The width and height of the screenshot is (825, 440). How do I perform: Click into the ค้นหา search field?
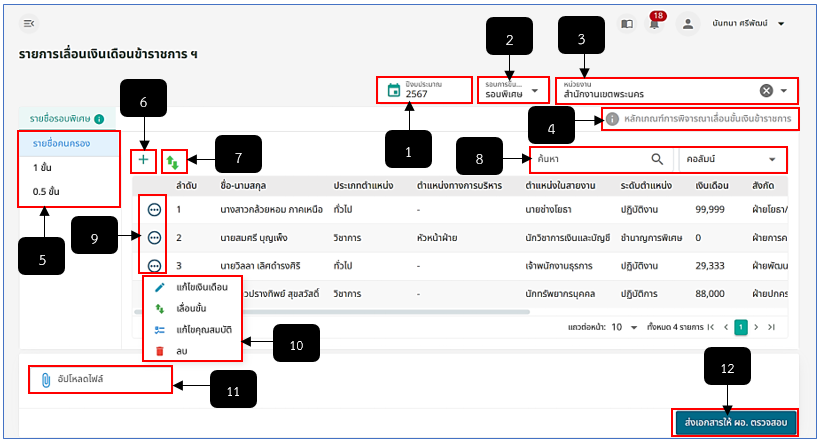coord(590,158)
